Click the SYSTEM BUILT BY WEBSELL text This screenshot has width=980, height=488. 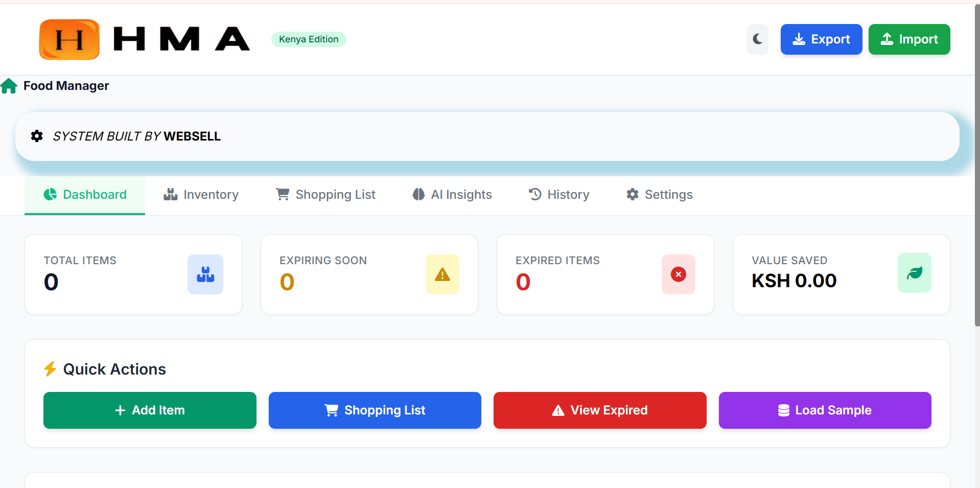137,136
